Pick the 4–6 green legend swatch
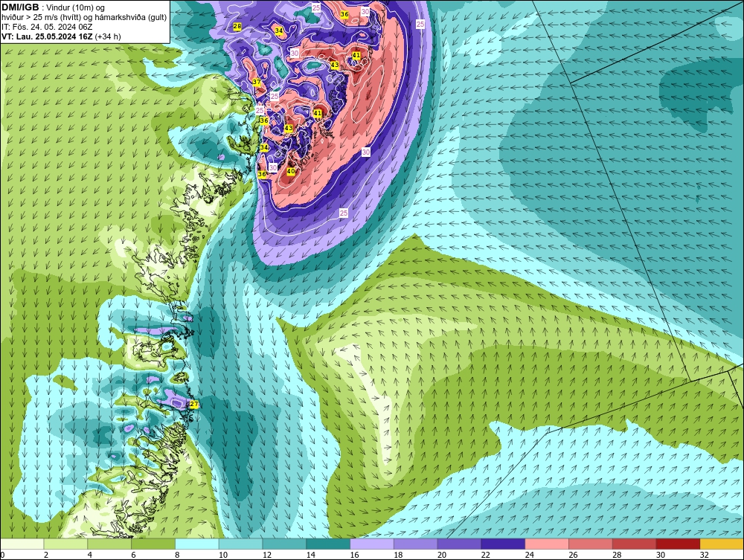The height and width of the screenshot is (560, 744). pos(109,544)
